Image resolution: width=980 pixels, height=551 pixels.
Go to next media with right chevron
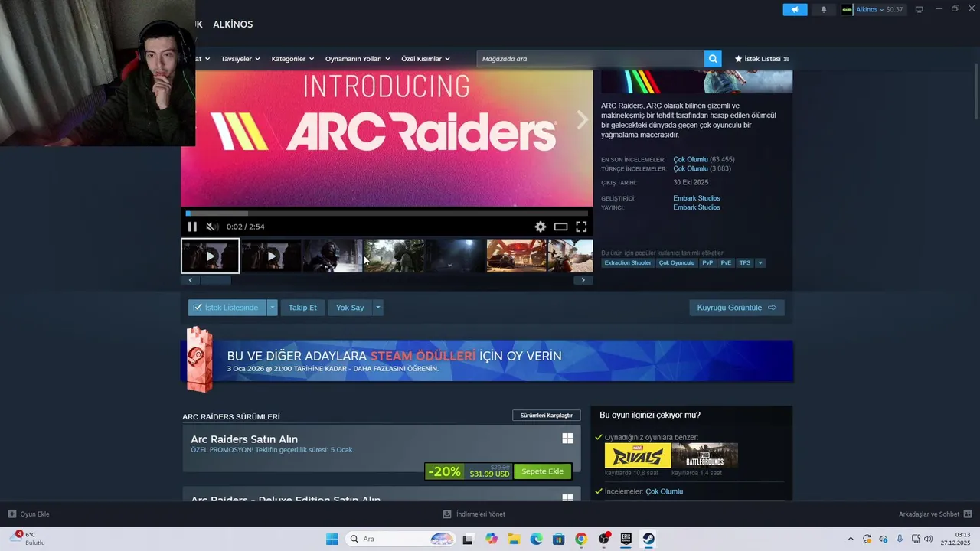tap(582, 119)
